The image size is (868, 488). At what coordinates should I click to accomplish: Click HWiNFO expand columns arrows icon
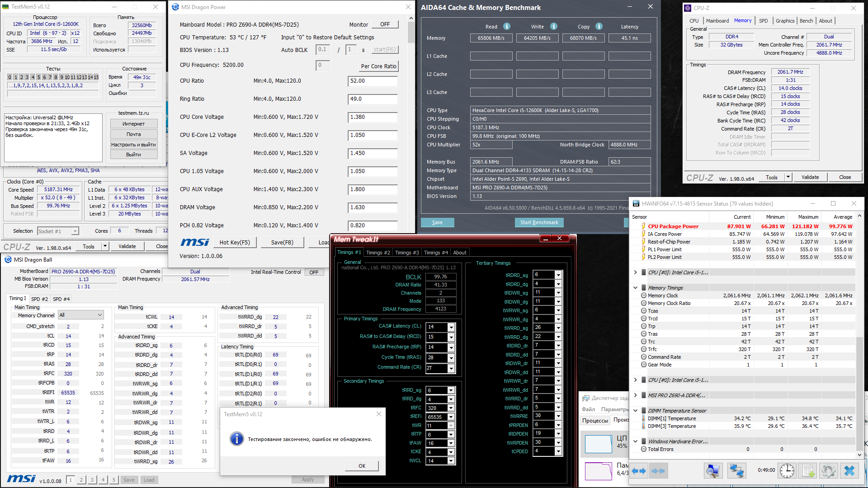(638, 471)
